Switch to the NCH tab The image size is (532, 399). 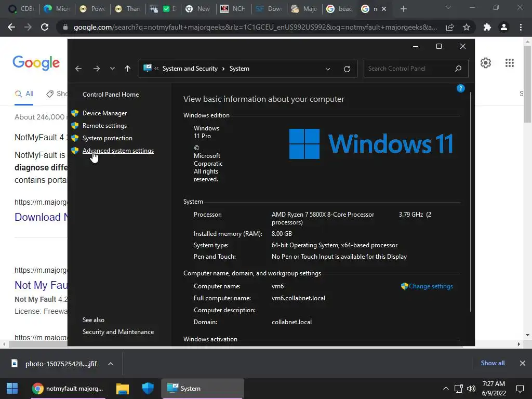[233, 9]
